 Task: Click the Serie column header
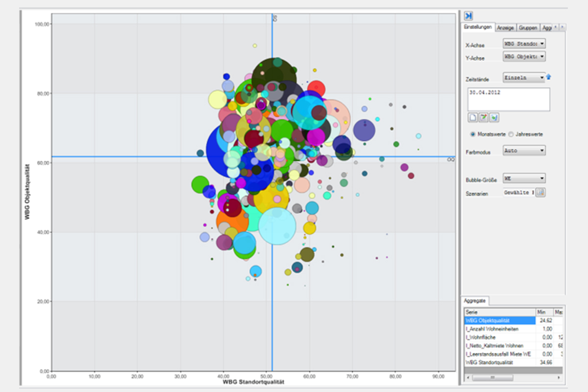(x=500, y=312)
